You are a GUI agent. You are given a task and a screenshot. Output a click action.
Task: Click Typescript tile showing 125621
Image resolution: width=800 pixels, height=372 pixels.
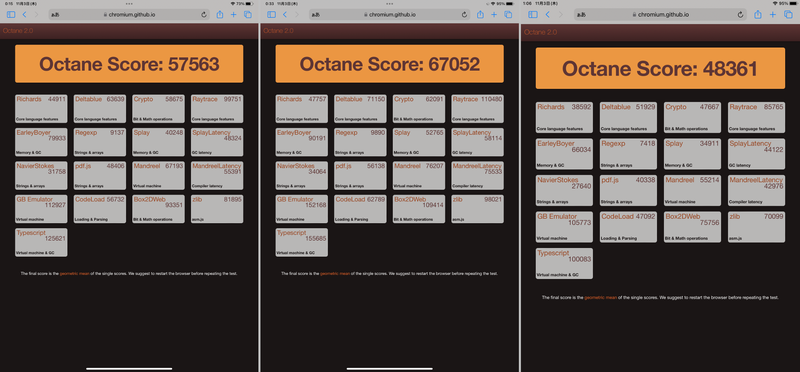[x=41, y=242]
